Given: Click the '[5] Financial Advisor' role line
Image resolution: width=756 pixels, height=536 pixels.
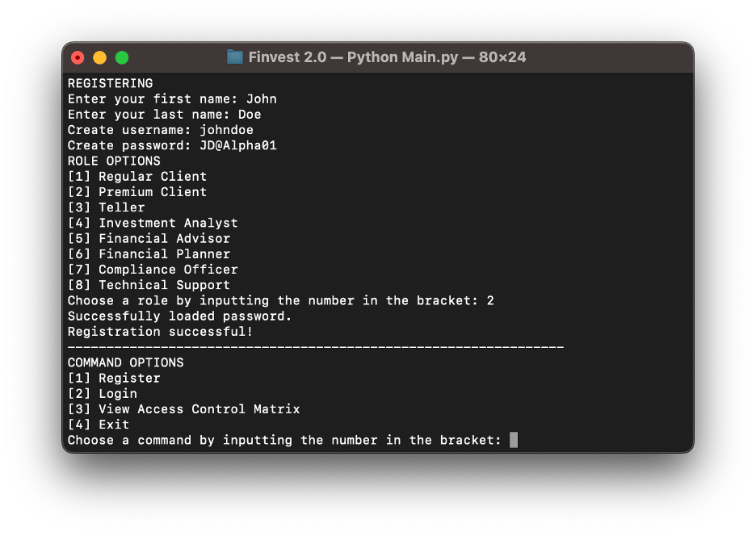Looking at the screenshot, I should point(149,238).
